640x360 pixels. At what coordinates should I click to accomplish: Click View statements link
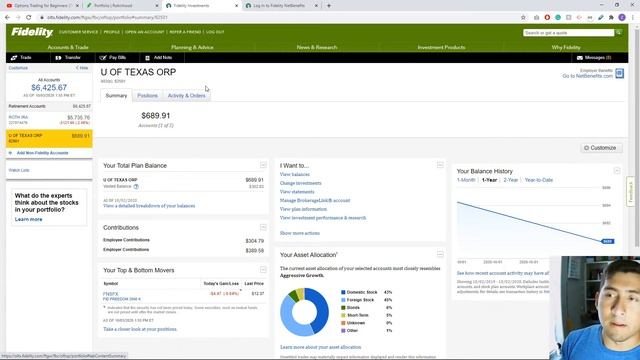tap(297, 192)
